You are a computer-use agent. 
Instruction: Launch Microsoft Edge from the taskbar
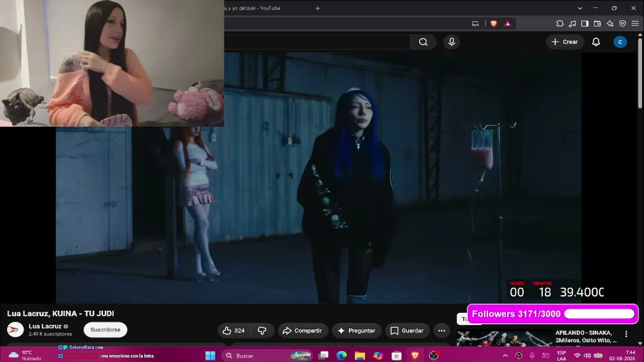pos(342,355)
